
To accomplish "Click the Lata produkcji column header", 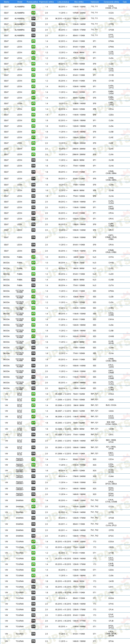I will pos(63,2).
